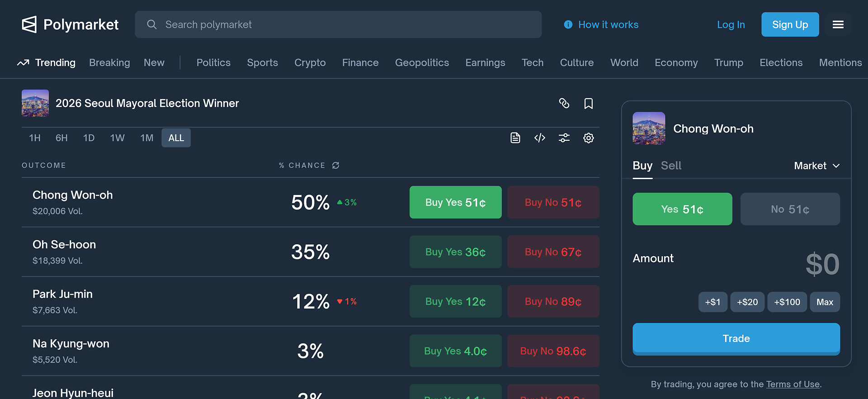This screenshot has width=868, height=399.
Task: Switch to the Sell tab
Action: (671, 166)
